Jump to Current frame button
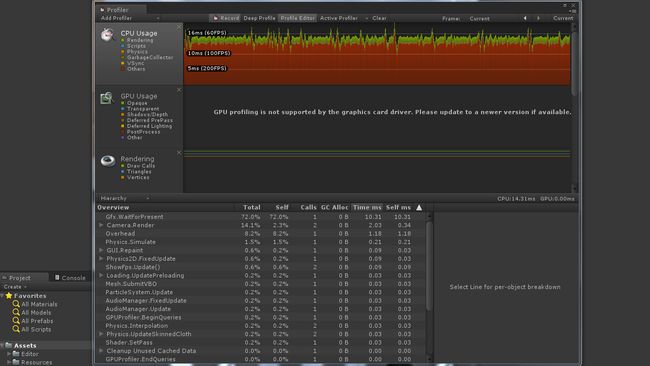The image size is (650, 366). tap(563, 18)
